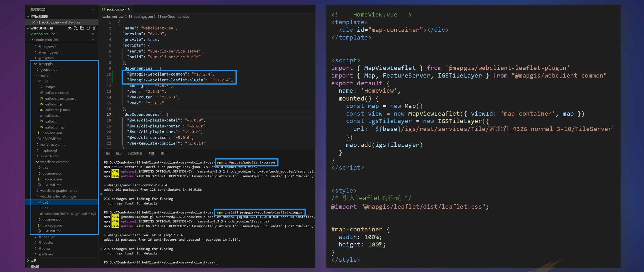Screen dimensions: 644x272
Task: Collapse the webclient-use root folder
Action: [31, 34]
